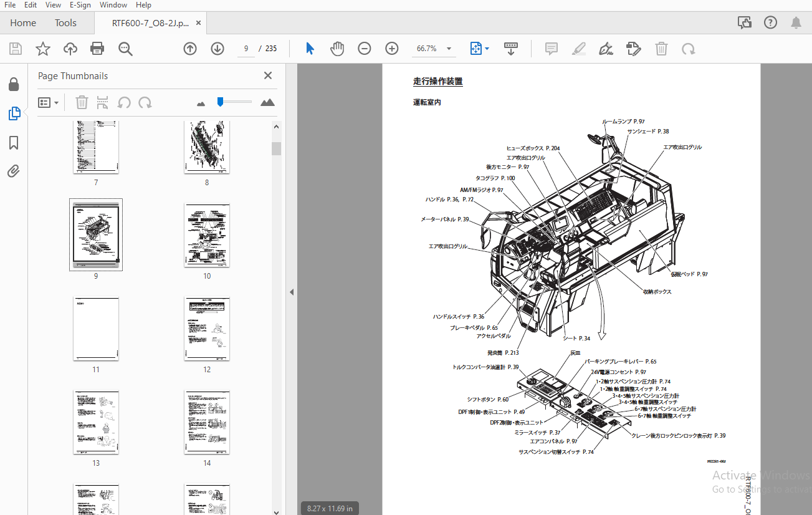Expand the page fit options dropdown arrow

(487, 49)
